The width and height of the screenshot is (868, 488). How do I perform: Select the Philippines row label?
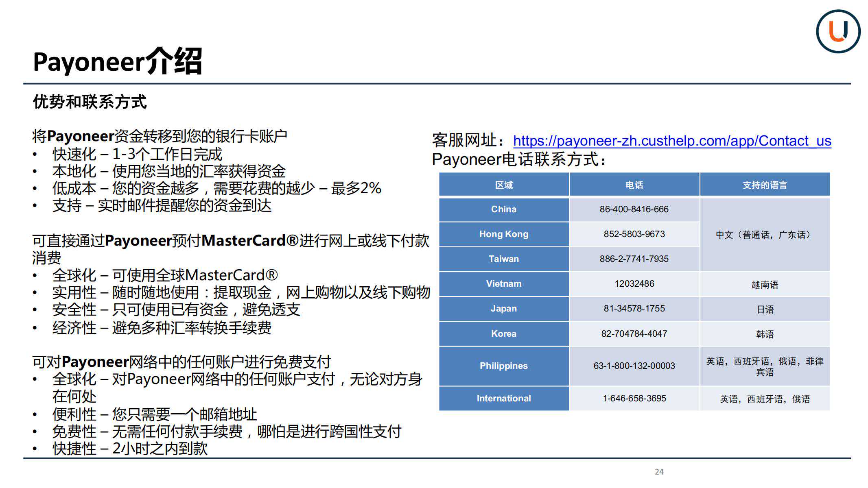(x=504, y=366)
